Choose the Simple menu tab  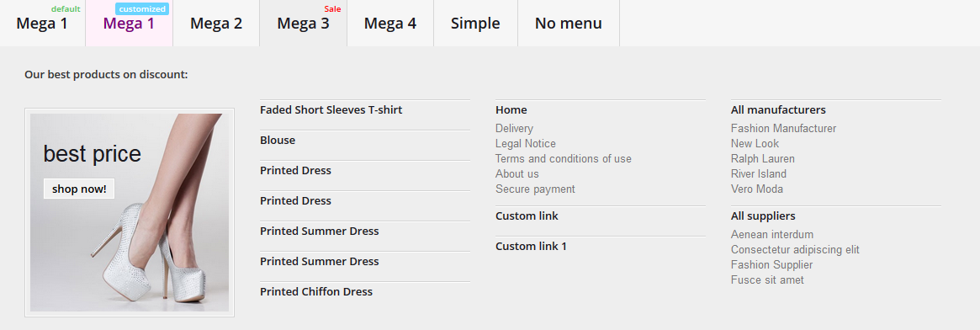475,23
